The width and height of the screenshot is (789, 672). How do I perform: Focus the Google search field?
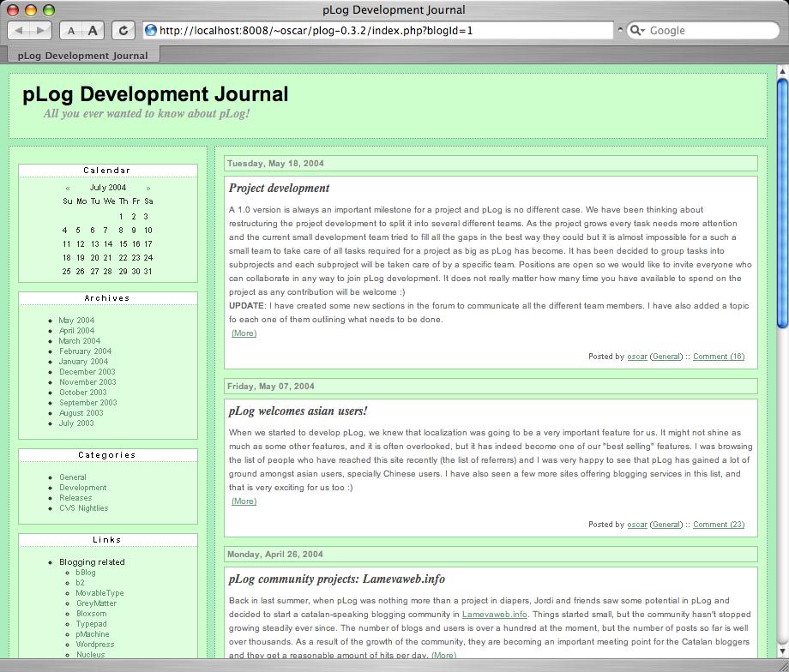702,30
